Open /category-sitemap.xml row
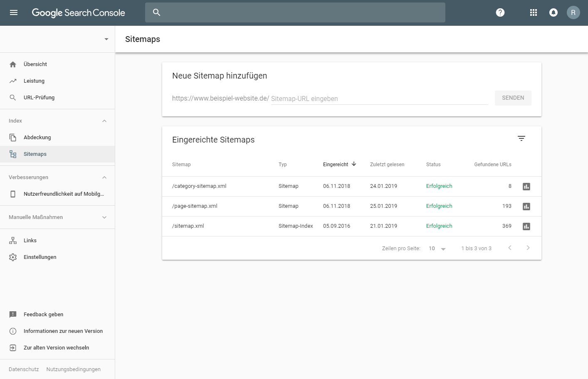This screenshot has width=588, height=379. [x=352, y=187]
